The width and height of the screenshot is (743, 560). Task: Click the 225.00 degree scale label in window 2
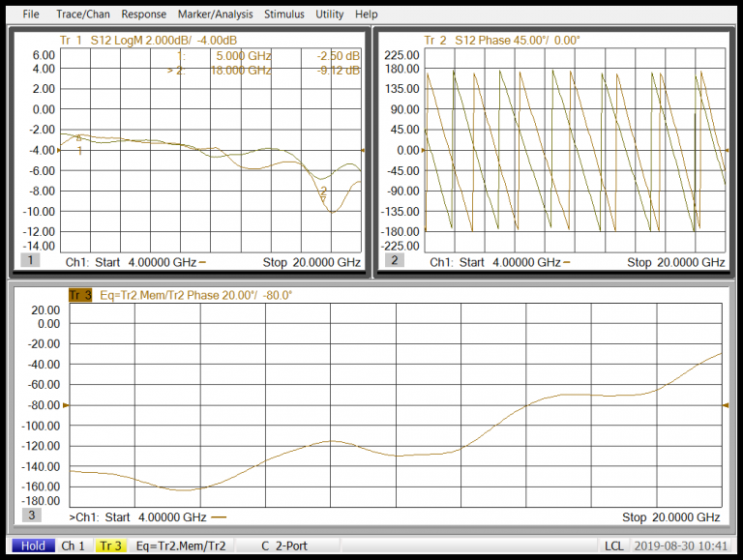(401, 55)
